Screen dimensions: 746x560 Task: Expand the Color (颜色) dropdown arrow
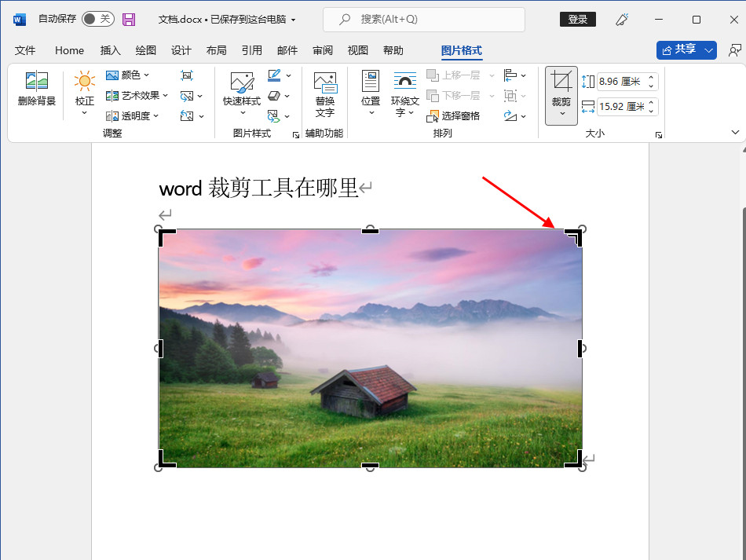pyautogui.click(x=147, y=75)
